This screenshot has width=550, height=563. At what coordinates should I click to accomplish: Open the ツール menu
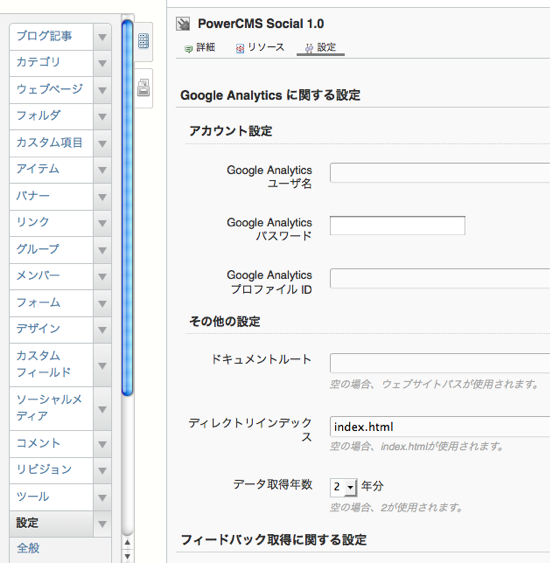(x=52, y=497)
